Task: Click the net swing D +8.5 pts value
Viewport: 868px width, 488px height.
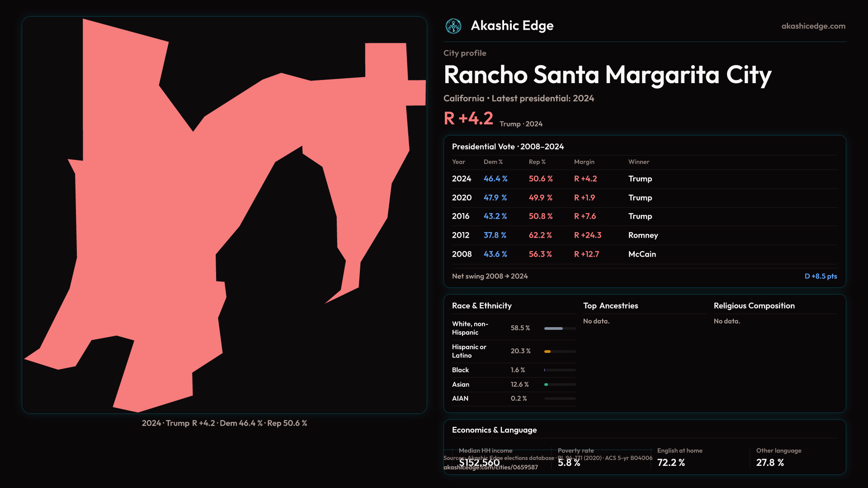Action: tap(820, 277)
